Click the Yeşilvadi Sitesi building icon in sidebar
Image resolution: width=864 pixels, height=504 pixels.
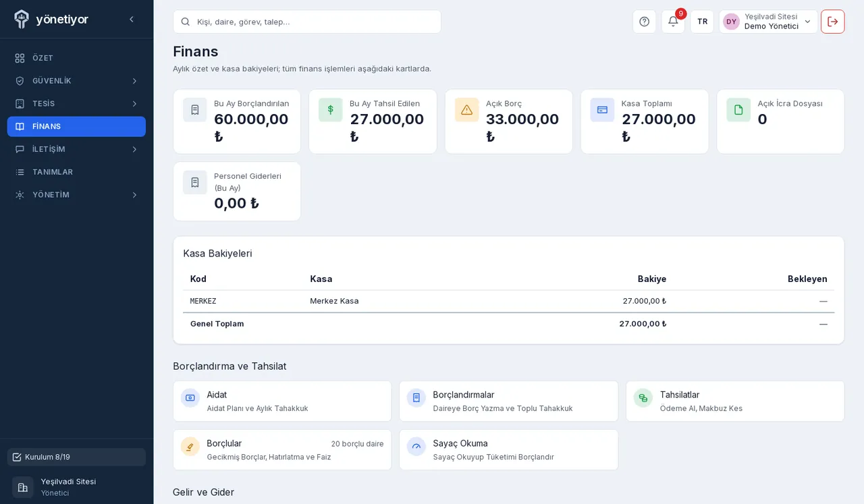click(x=23, y=487)
